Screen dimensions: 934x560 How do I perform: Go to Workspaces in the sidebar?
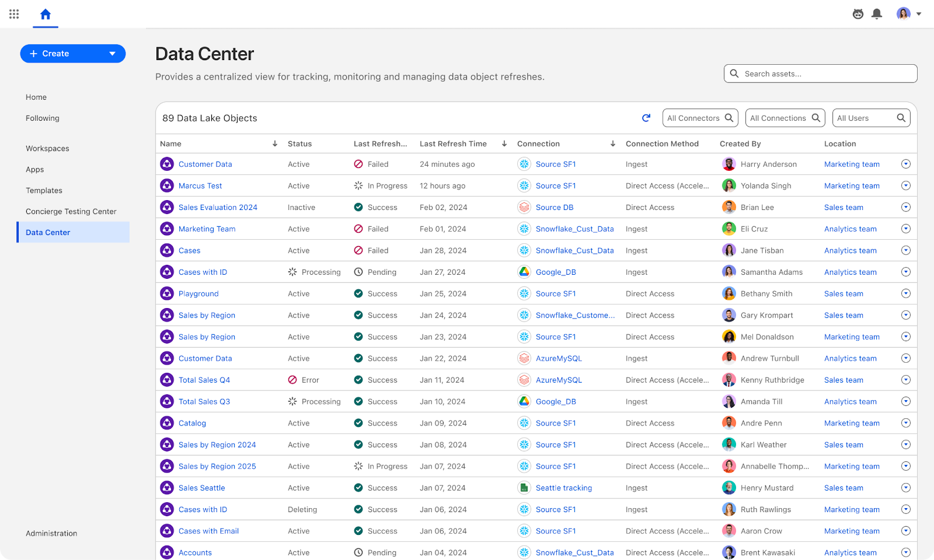47,148
